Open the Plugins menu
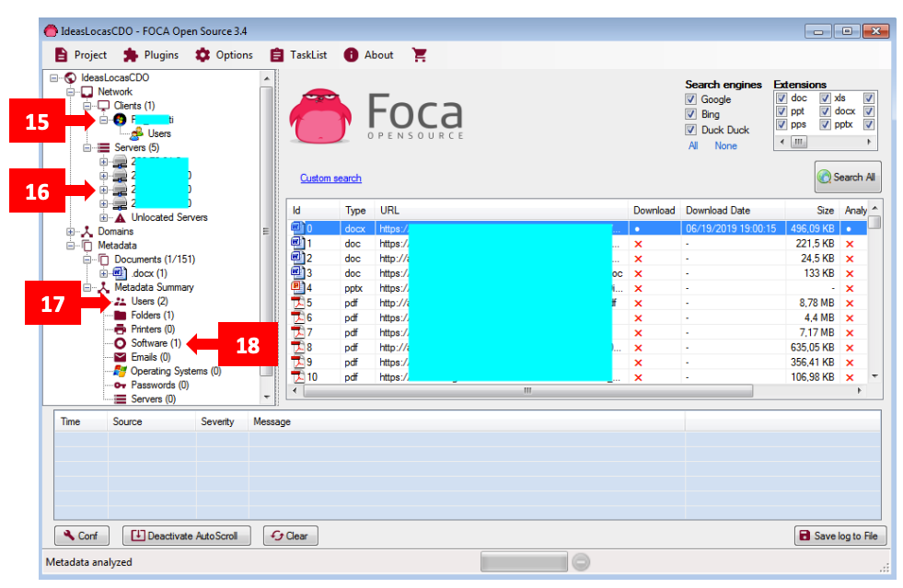The image size is (903, 588). coord(151,54)
